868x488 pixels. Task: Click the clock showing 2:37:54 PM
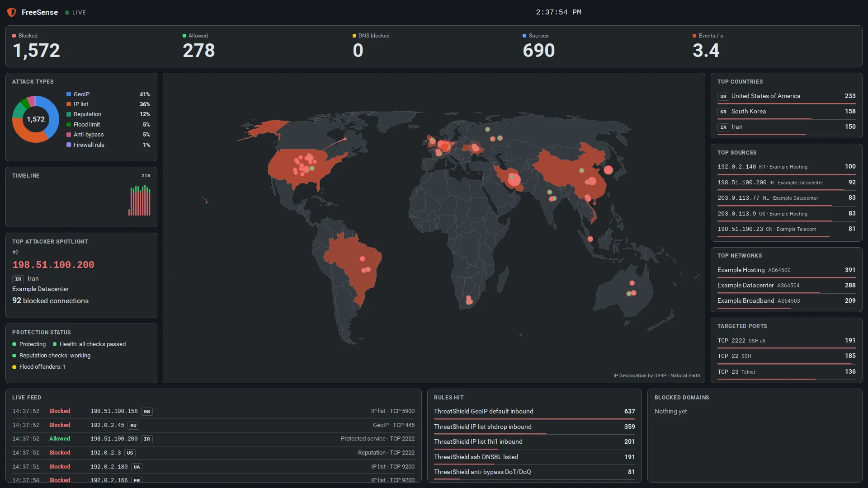(x=559, y=12)
